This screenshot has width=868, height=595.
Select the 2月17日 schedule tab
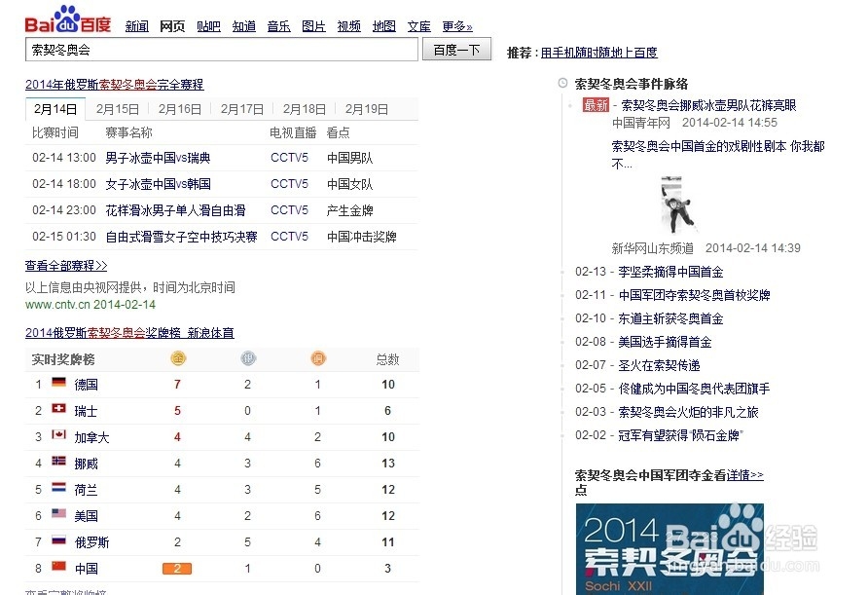[x=242, y=109]
